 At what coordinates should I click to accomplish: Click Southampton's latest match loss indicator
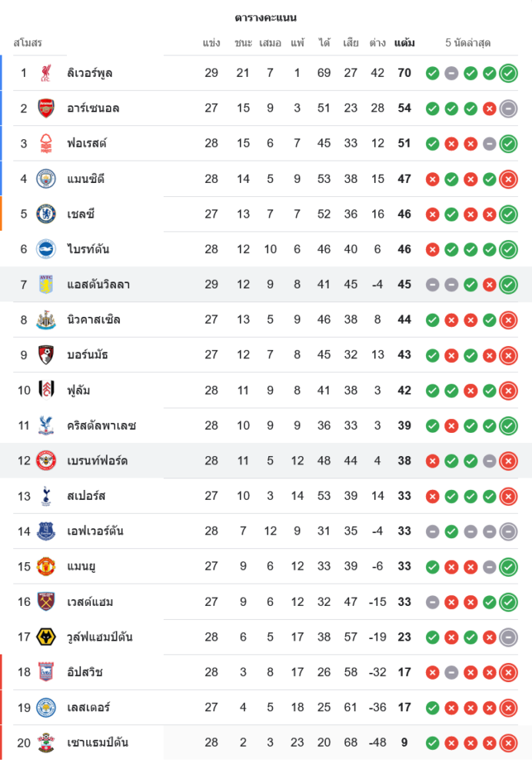click(507, 743)
